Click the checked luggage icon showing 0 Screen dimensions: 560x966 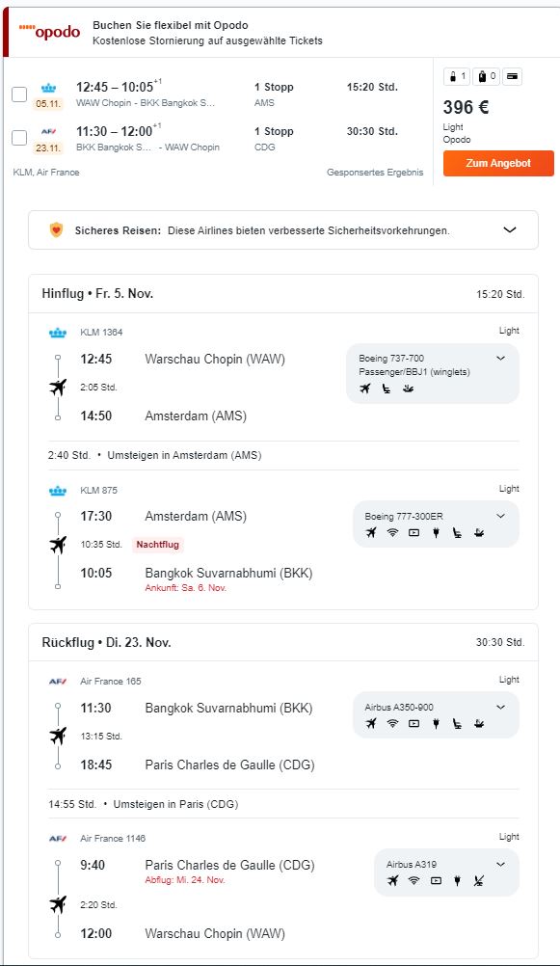[x=486, y=76]
